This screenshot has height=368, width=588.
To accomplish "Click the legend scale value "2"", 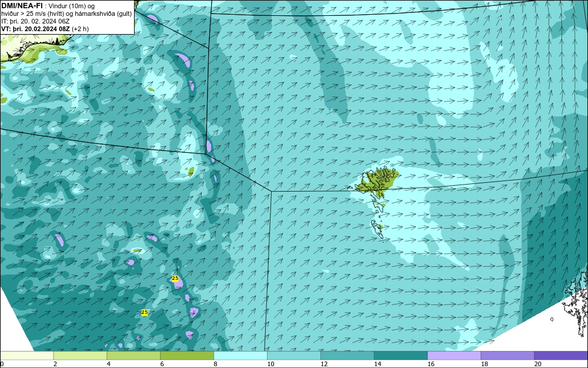I will coord(55,364).
